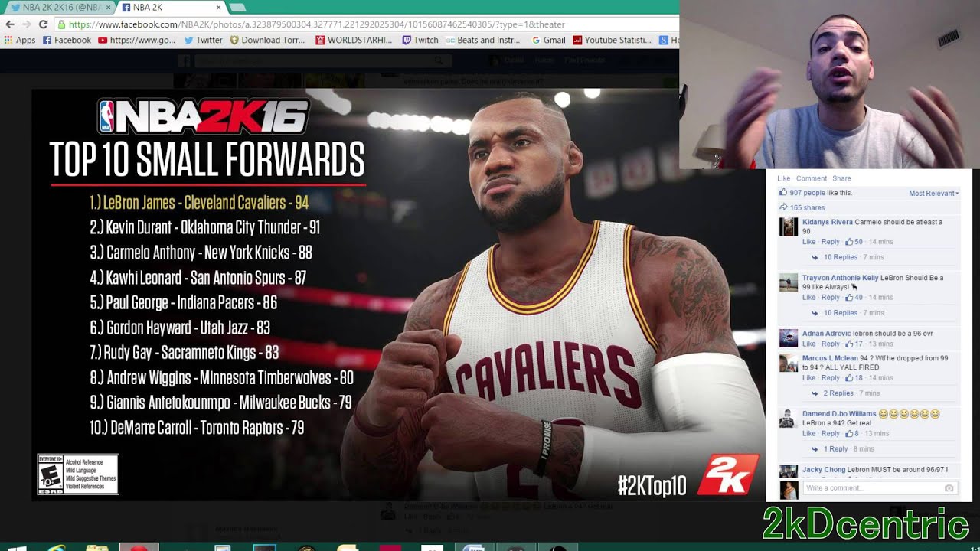Click the thumbs-up count 8 on Damend comment
Screen dimensions: 980x551
coord(852,434)
